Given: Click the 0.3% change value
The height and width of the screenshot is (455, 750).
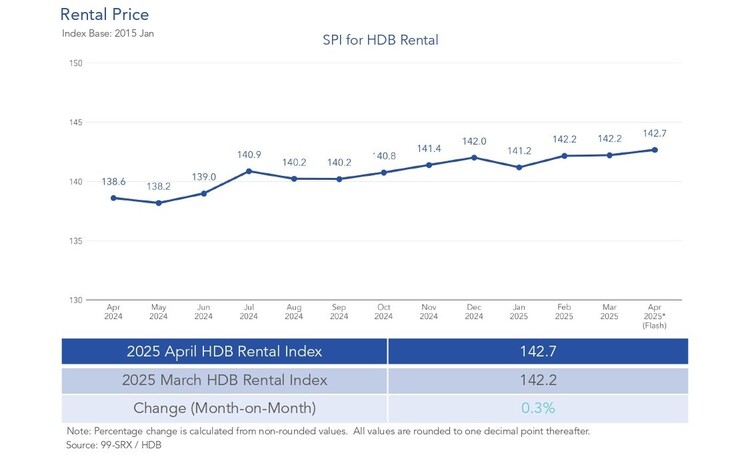Looking at the screenshot, I should pos(538,408).
